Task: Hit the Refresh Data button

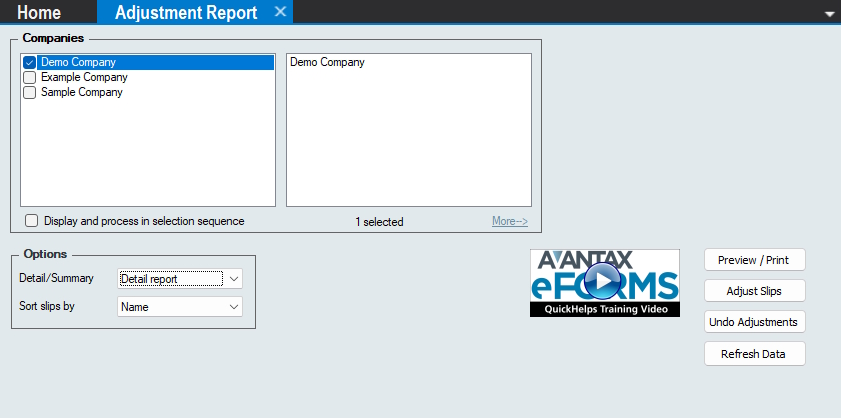Action: click(754, 354)
